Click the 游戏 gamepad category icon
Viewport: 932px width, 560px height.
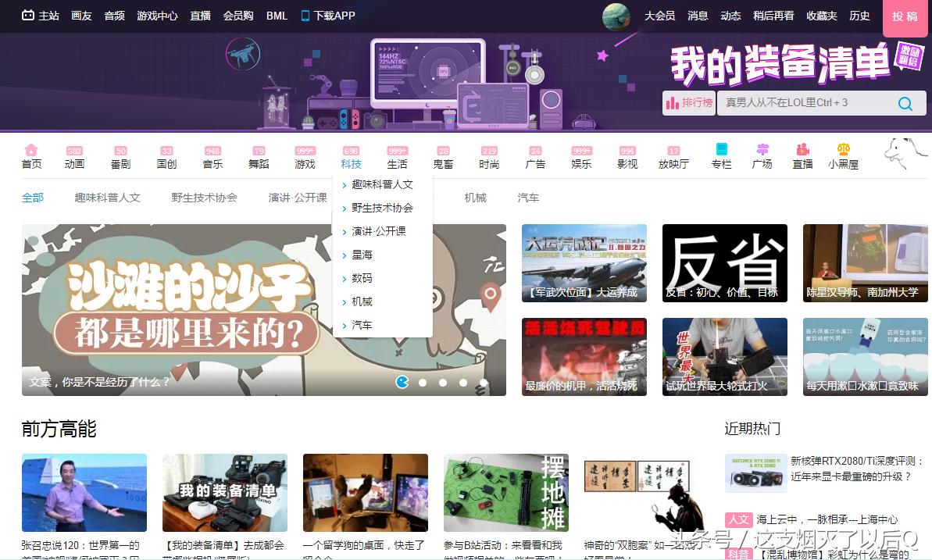pos(305,152)
